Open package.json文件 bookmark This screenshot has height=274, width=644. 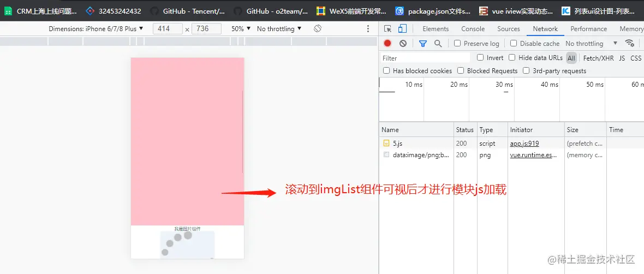433,11
